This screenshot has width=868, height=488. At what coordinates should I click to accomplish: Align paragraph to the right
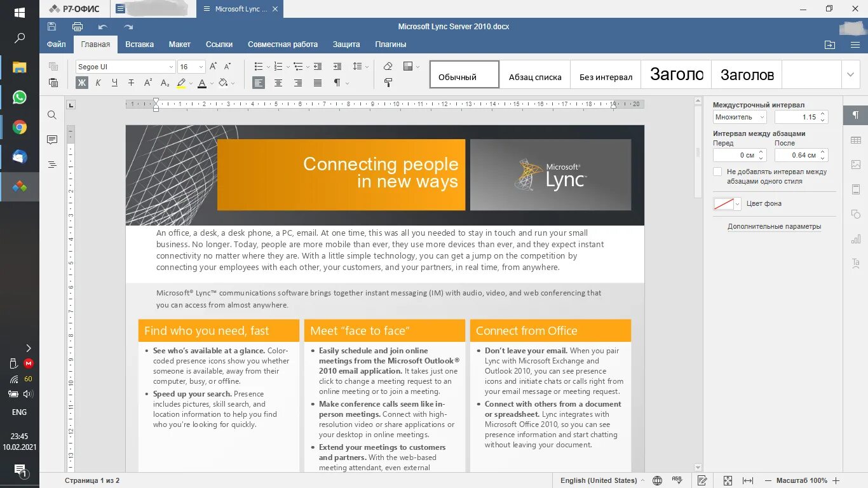(298, 83)
